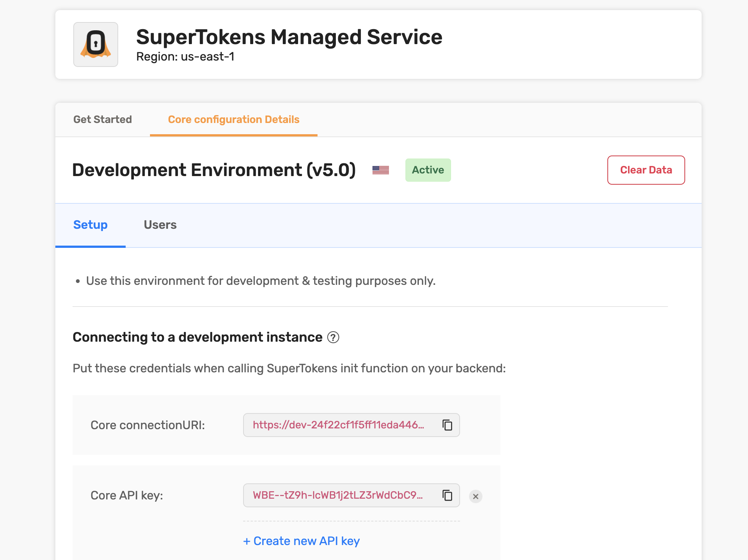Viewport: 748px width, 560px height.
Task: Click the SuperTokens padlock logo icon
Action: tap(96, 44)
